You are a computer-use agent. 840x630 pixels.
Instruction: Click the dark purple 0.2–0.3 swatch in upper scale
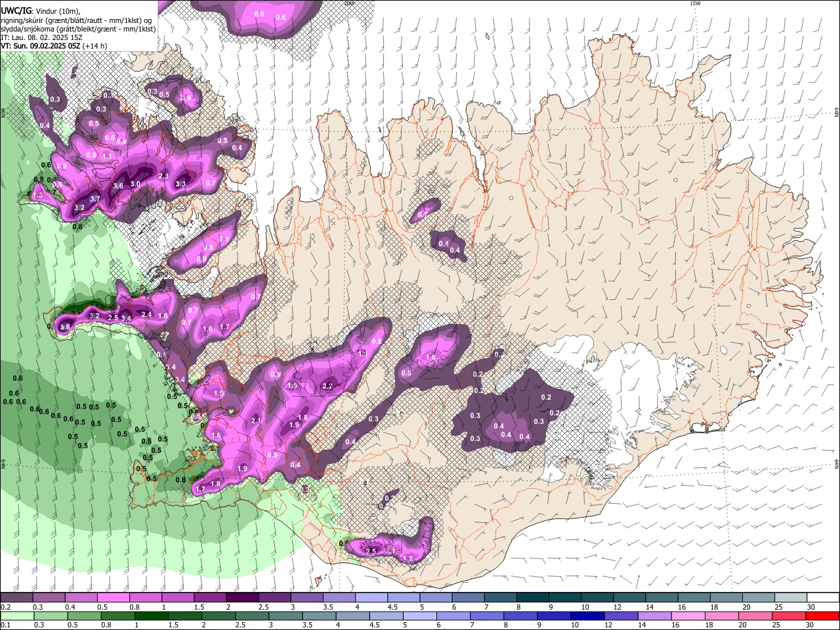pos(16,598)
